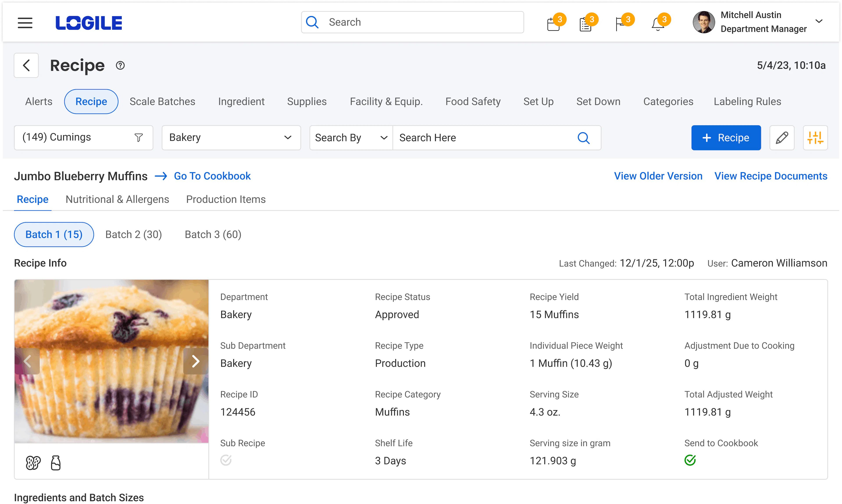Open the filter settings sliders icon
Viewport: 842px width, 504px height.
pos(815,138)
